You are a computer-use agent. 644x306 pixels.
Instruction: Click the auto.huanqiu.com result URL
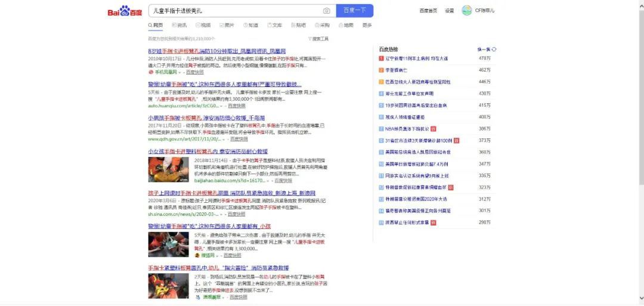184,106
